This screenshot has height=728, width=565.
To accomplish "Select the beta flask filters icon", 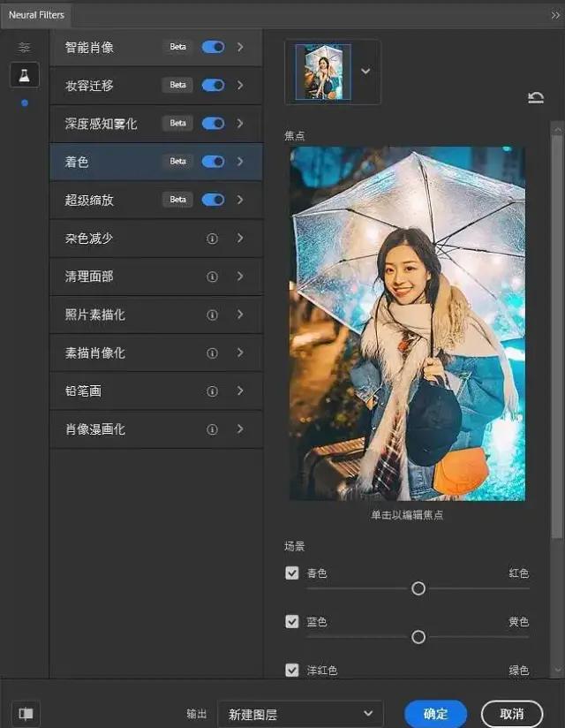I will [x=24, y=75].
